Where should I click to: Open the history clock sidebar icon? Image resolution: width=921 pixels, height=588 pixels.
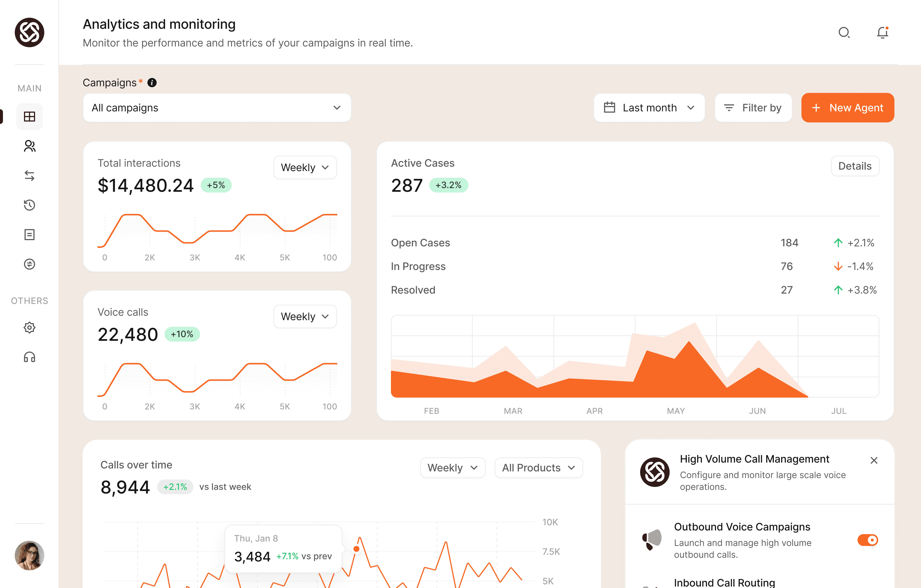tap(30, 205)
